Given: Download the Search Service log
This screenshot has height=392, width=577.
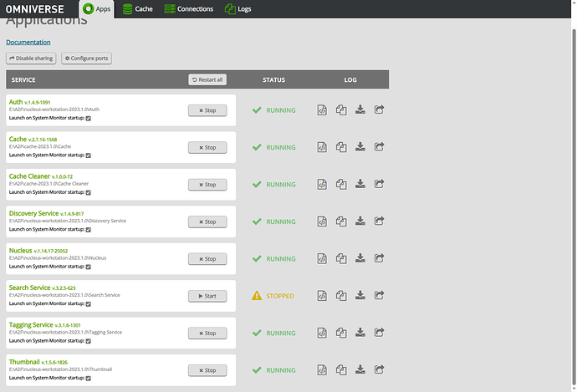Looking at the screenshot, I should [360, 295].
